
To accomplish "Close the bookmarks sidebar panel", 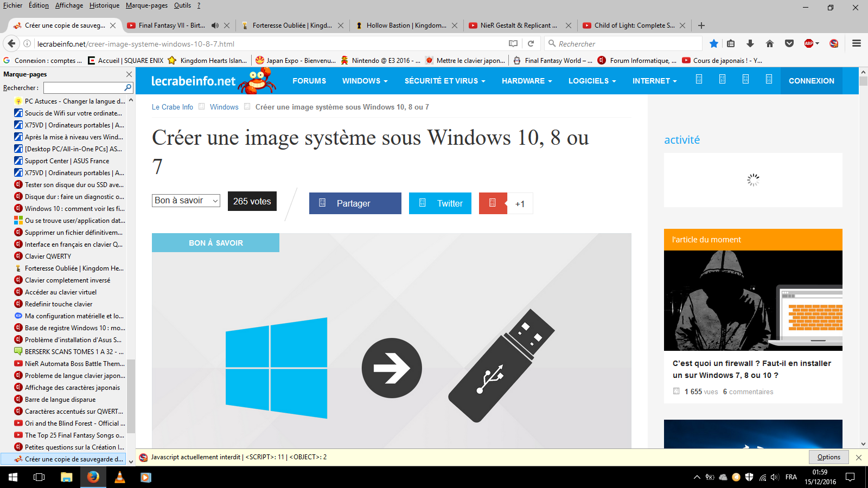I will pos(129,74).
